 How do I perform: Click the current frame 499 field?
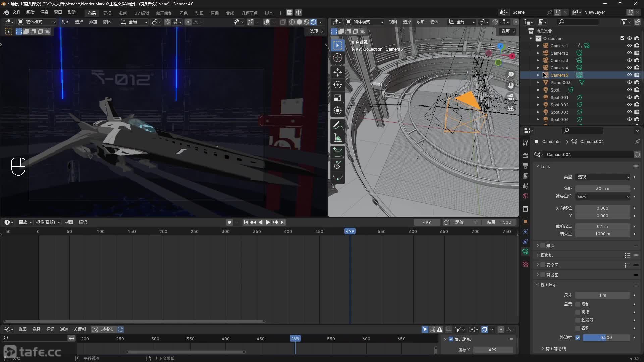click(427, 222)
